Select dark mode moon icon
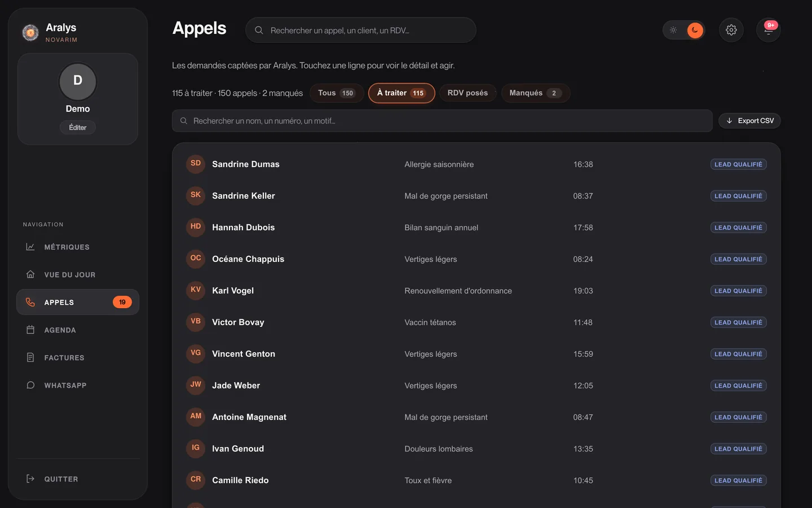The width and height of the screenshot is (812, 508). click(695, 30)
